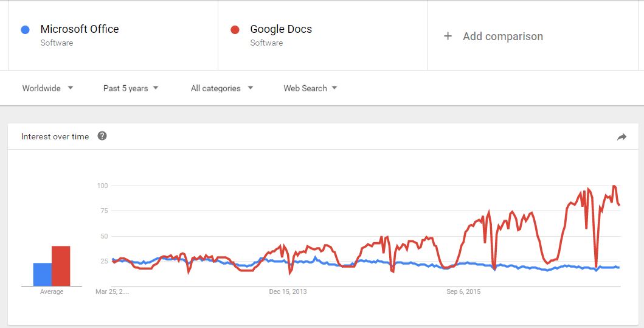The width and height of the screenshot is (644, 328).
Task: Click the Sep 6, 2015 axis label
Action: click(x=463, y=292)
